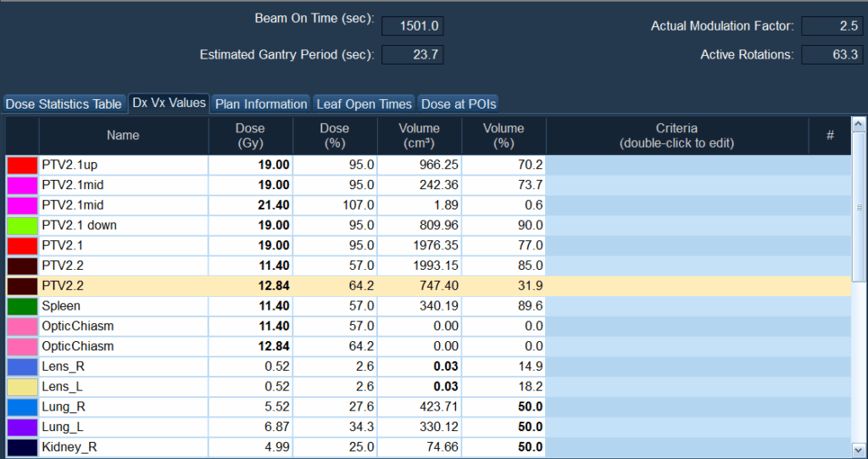Click the table scrollbar up arrow

coord(859,126)
